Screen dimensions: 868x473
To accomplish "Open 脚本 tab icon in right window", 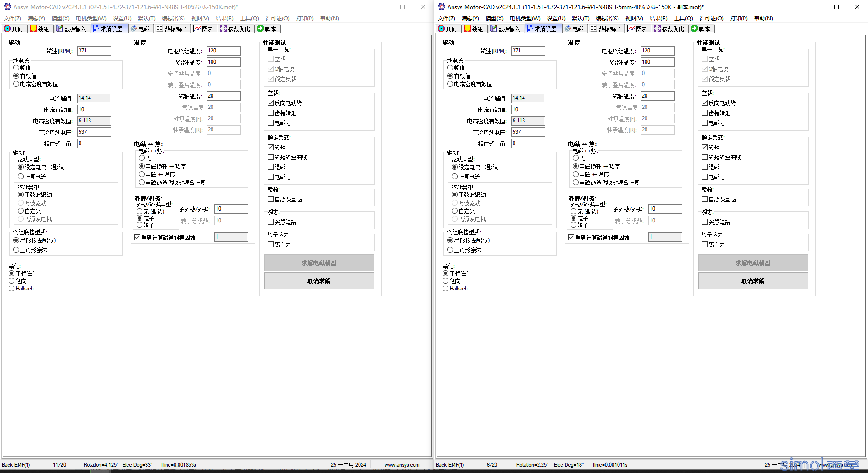I will 694,28.
